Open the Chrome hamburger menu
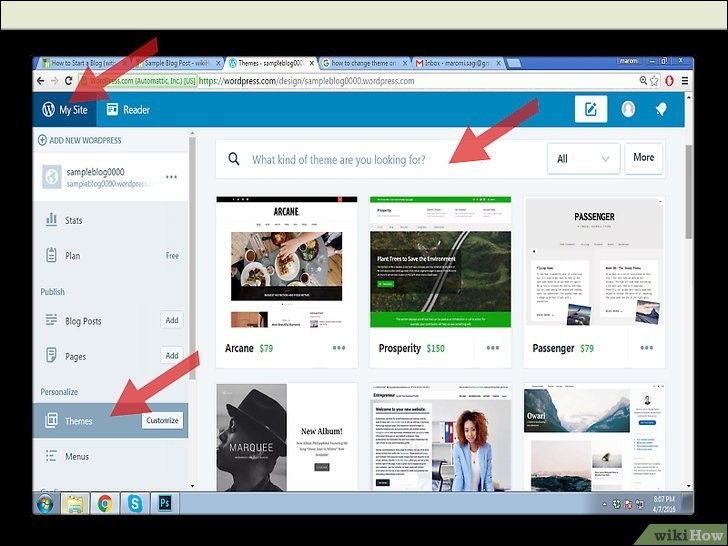 pos(685,81)
